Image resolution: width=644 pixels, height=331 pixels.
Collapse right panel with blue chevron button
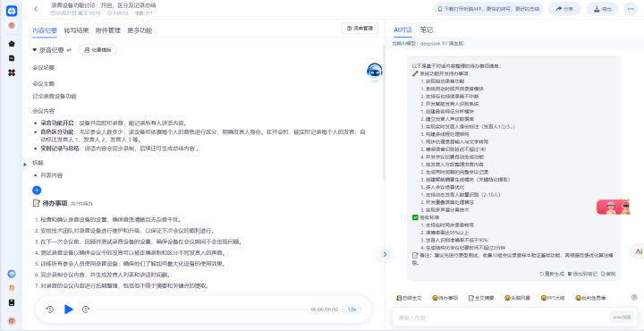385,254
